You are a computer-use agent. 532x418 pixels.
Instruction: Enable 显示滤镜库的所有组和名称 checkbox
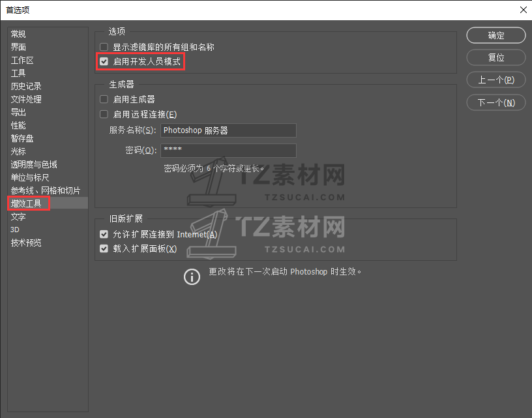(104, 47)
